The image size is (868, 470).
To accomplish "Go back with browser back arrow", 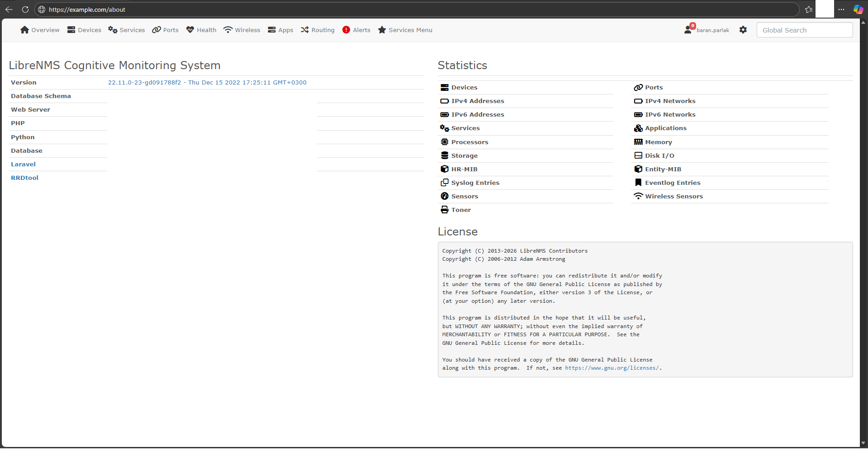I will click(9, 9).
